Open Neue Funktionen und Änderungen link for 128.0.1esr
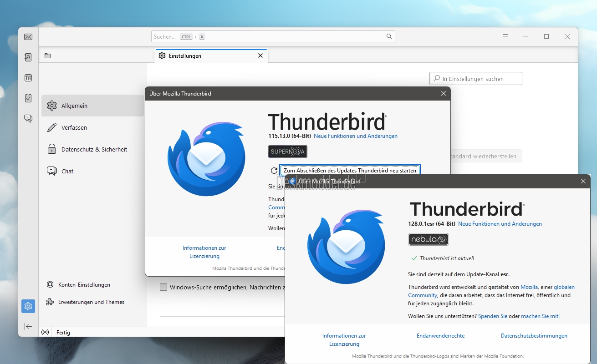This screenshot has width=597, height=364. point(500,224)
